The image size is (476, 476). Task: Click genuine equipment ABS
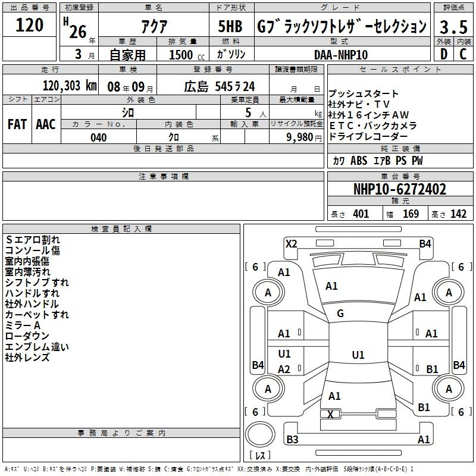pyautogui.click(x=359, y=161)
